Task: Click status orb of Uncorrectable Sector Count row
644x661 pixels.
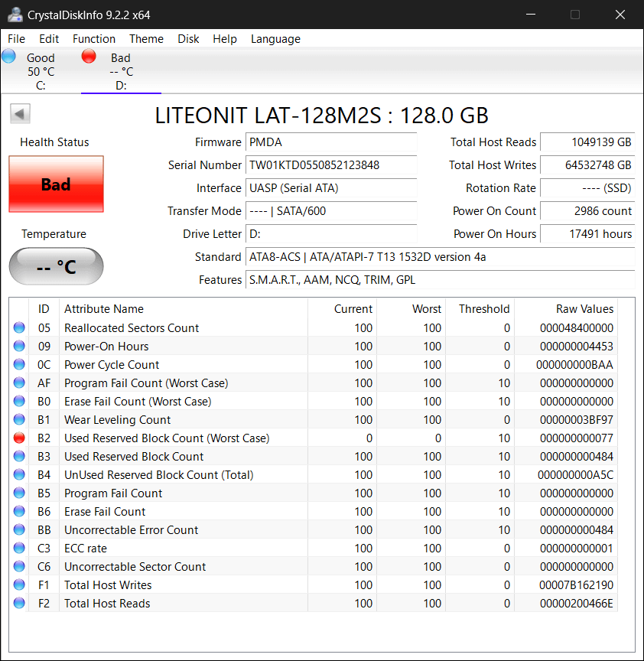Action: tap(19, 566)
